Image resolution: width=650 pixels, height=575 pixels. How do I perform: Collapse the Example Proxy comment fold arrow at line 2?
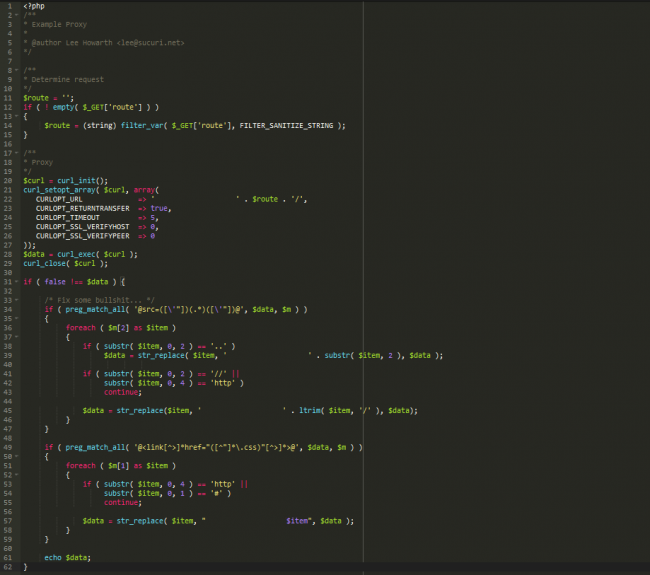point(18,15)
